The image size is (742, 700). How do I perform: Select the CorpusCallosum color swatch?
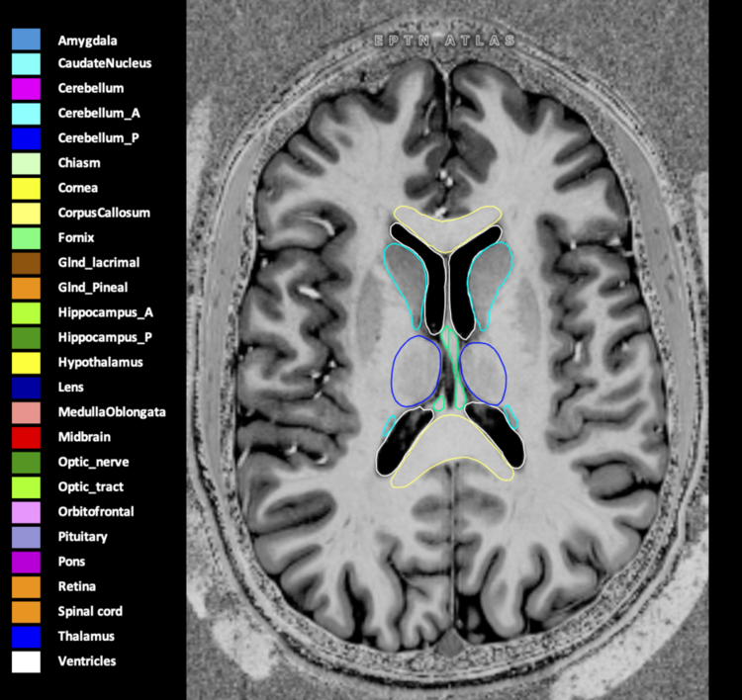[26, 214]
